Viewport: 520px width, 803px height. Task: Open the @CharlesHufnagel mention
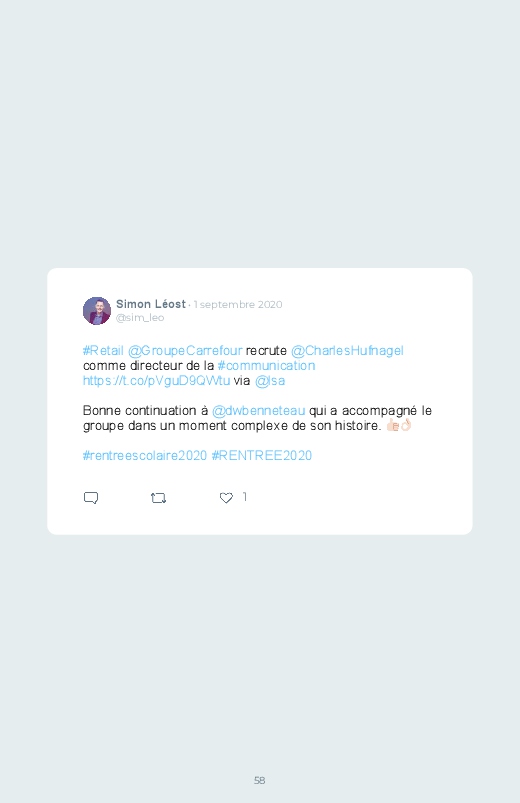pyautogui.click(x=347, y=351)
